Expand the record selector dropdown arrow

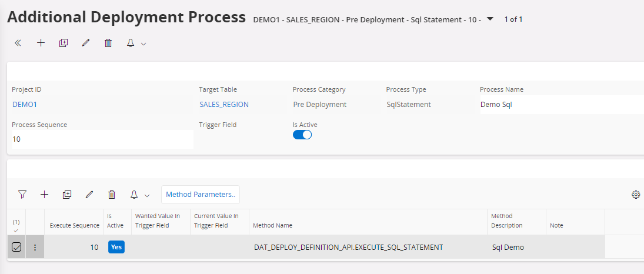pyautogui.click(x=490, y=19)
